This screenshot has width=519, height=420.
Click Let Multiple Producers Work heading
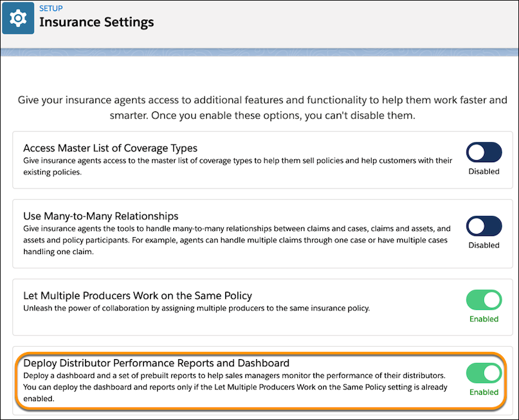tap(138, 296)
